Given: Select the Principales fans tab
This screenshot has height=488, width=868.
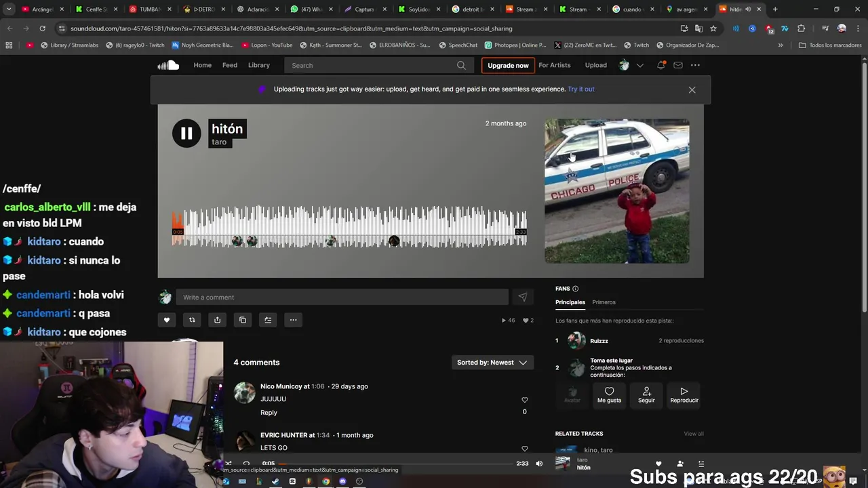Looking at the screenshot, I should pos(570,302).
